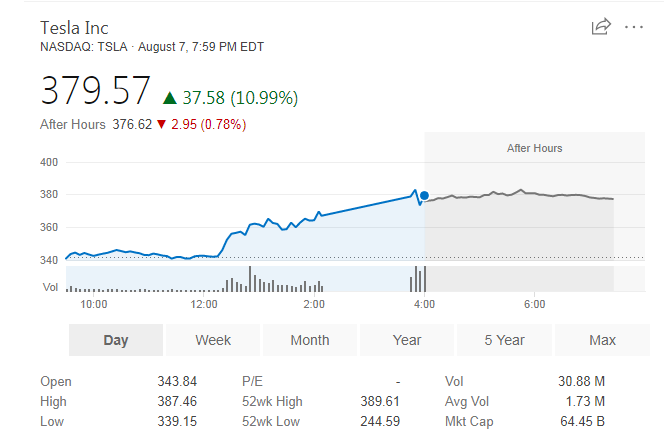
Task: Show the Max chart range
Action: (602, 340)
